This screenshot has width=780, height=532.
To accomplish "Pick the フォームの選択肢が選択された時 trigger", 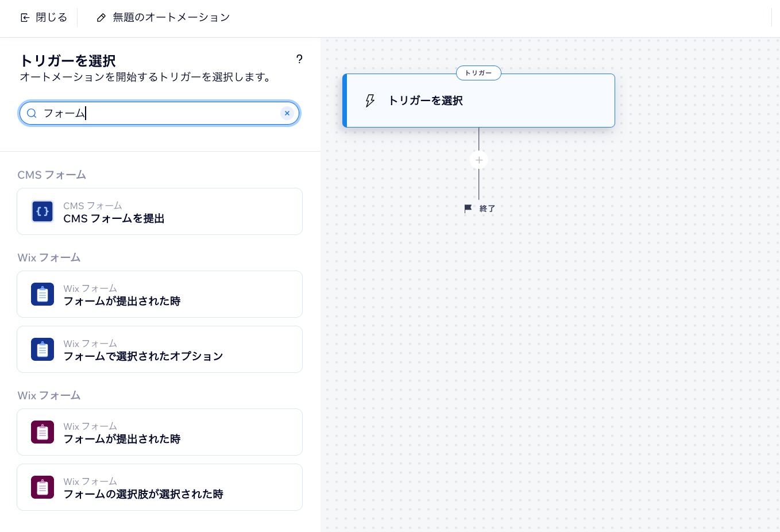I will tap(160, 487).
